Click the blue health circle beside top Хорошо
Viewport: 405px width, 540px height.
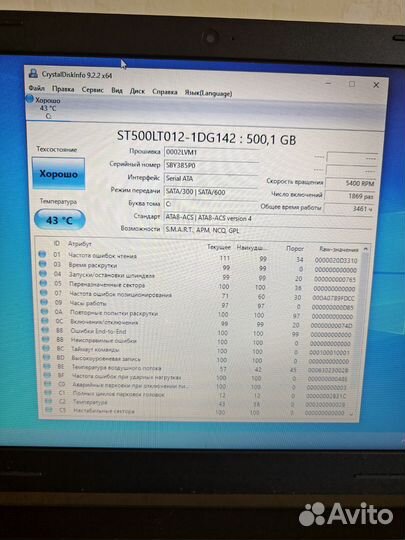click(30, 99)
